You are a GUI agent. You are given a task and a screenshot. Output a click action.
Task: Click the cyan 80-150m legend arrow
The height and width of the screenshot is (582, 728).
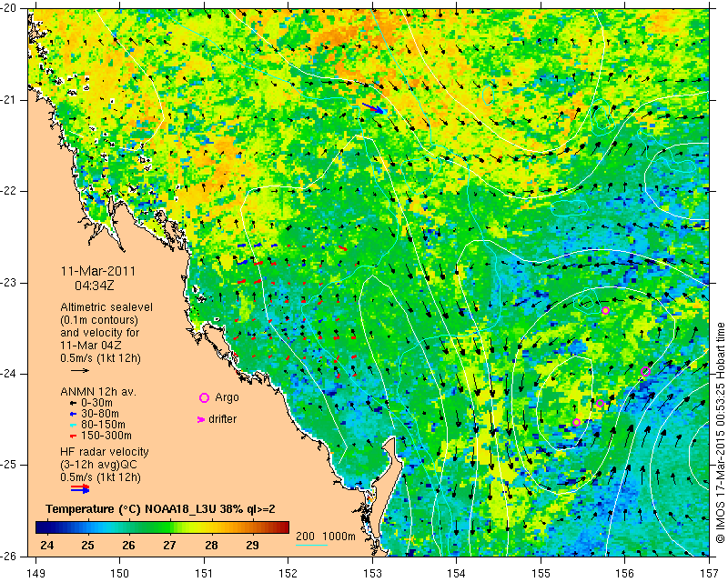(73, 425)
